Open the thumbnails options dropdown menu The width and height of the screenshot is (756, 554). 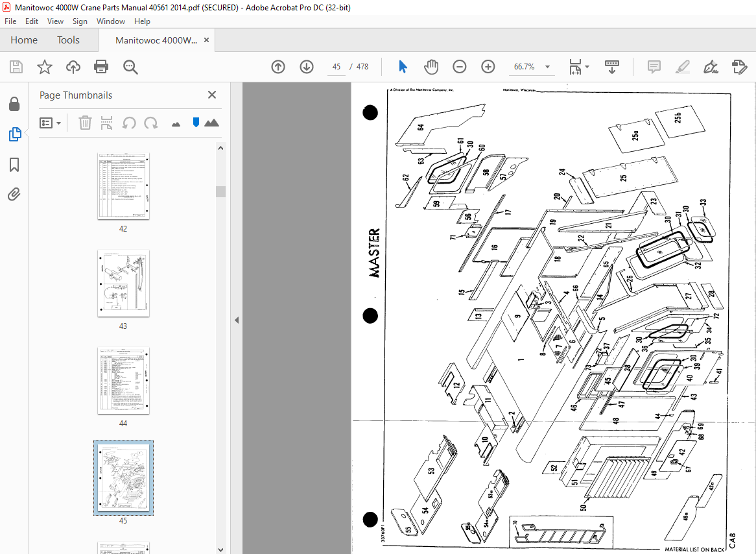(x=50, y=123)
